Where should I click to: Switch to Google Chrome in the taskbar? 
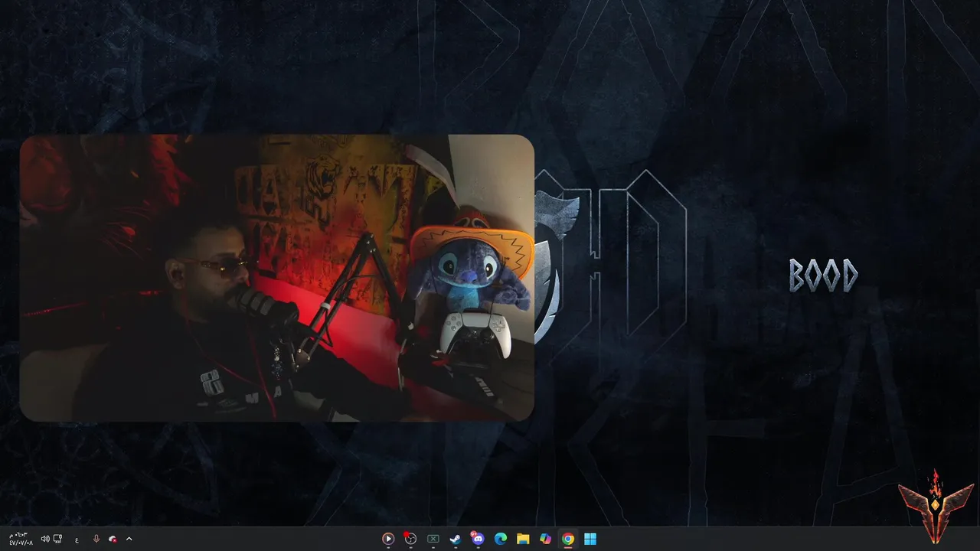(567, 539)
